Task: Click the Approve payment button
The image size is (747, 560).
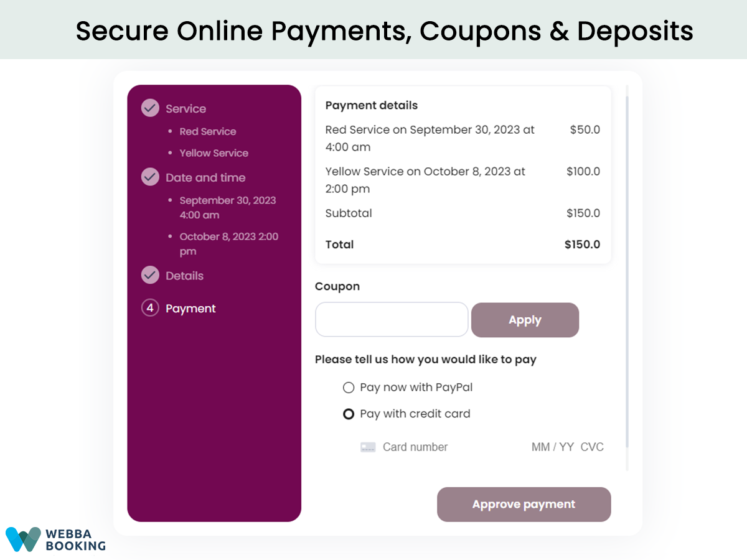Action: click(524, 505)
